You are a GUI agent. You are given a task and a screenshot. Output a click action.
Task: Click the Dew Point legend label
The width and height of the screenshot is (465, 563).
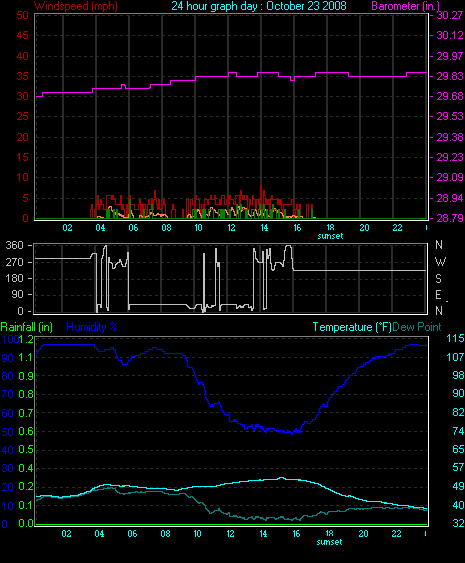point(417,327)
